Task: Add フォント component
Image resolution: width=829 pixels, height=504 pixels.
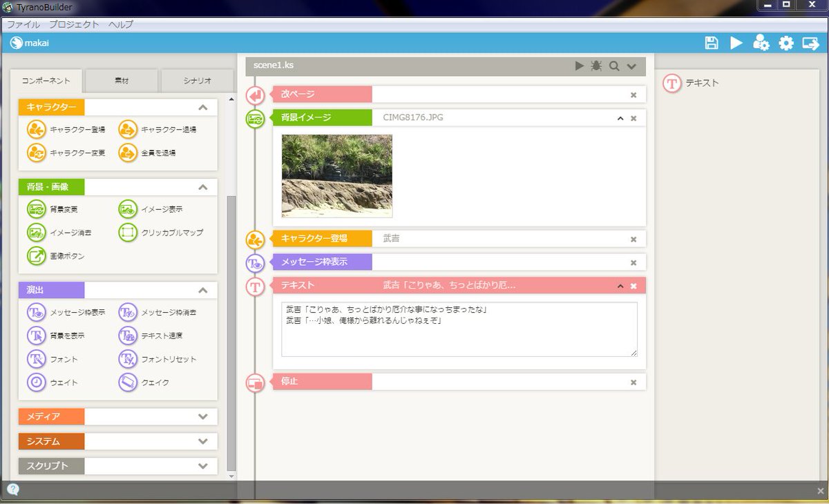Action: point(53,359)
